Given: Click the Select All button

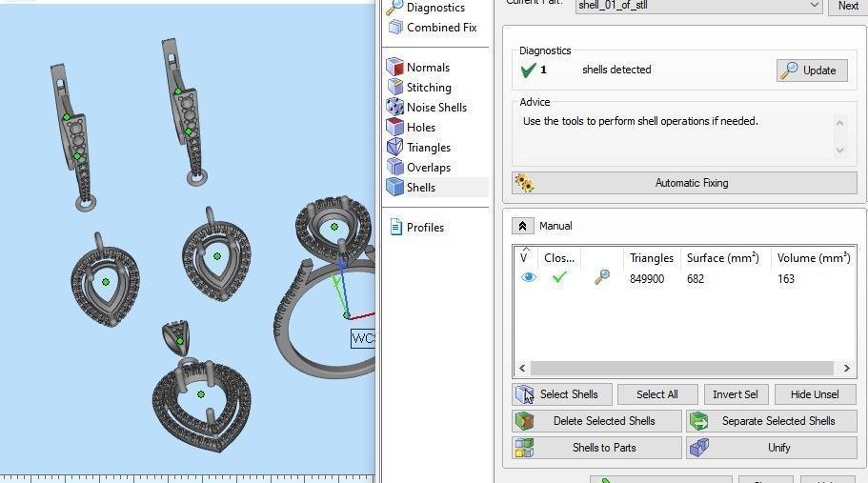Looking at the screenshot, I should [x=656, y=394].
